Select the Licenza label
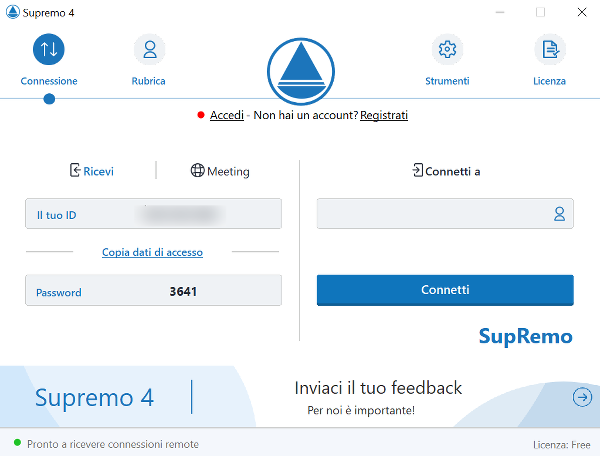Viewport: 600px width, 456px height. (549, 81)
